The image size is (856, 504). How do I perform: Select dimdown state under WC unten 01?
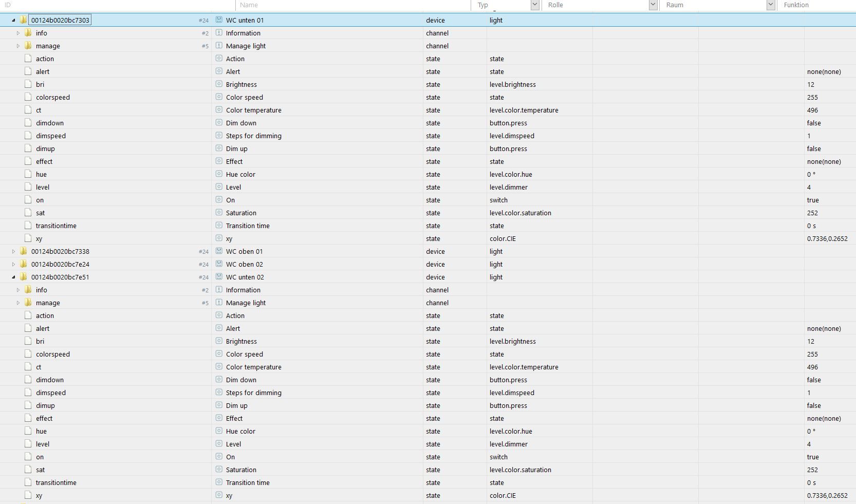click(x=428, y=123)
